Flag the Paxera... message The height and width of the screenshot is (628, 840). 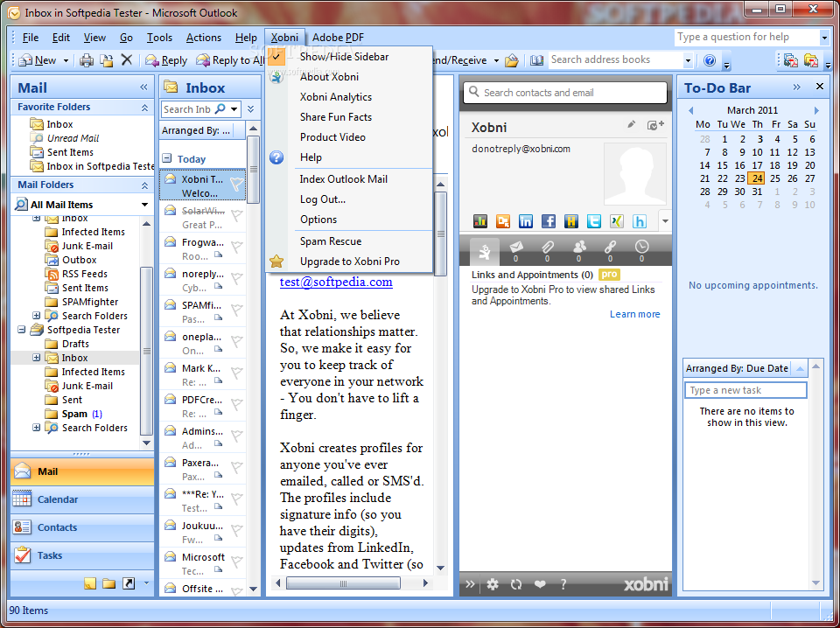pos(236,467)
